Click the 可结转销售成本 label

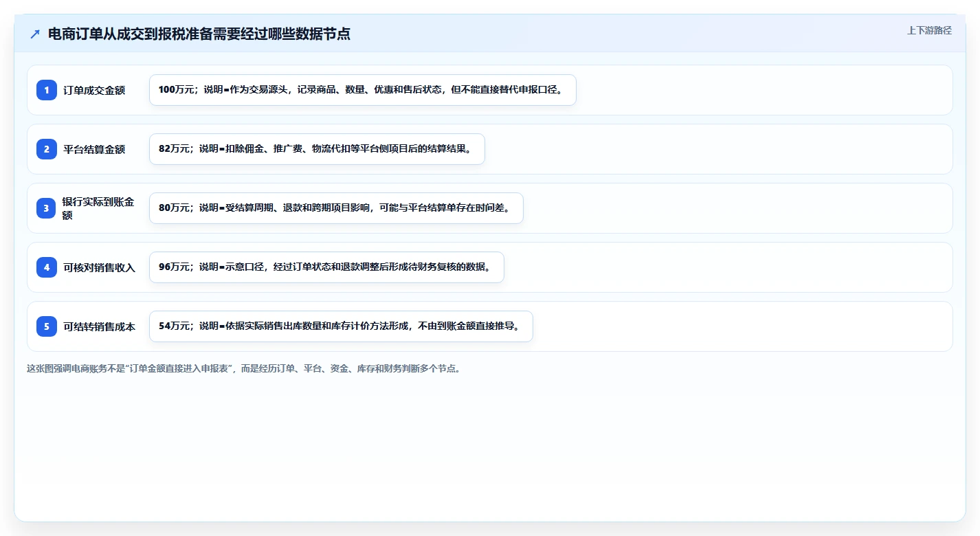click(x=100, y=326)
